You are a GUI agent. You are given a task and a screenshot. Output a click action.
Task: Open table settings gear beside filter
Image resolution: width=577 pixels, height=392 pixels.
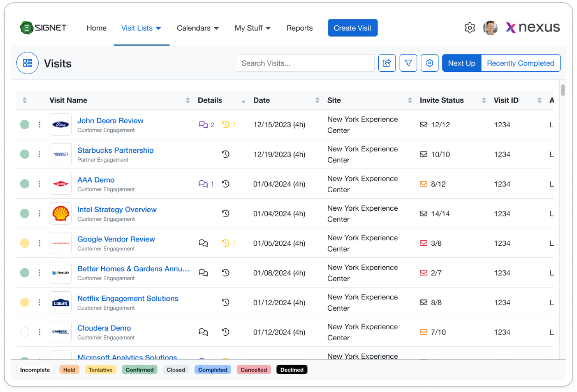(430, 63)
